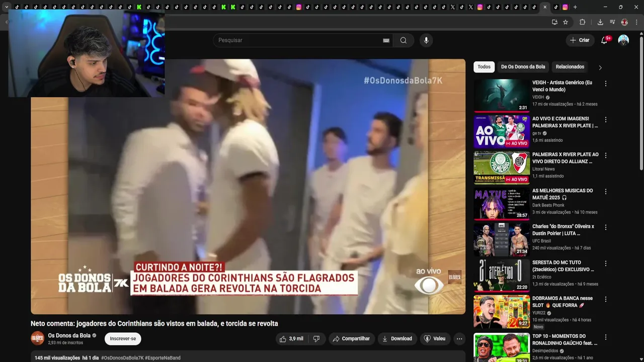Open options for DOBRAMOS A BANCA video
644x362 pixels.
pyautogui.click(x=606, y=299)
